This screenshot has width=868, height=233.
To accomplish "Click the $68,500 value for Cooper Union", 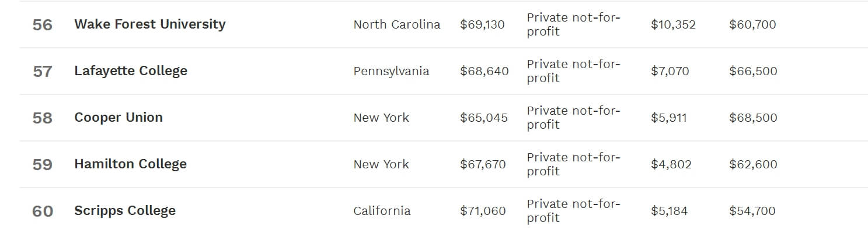I will click(753, 118).
